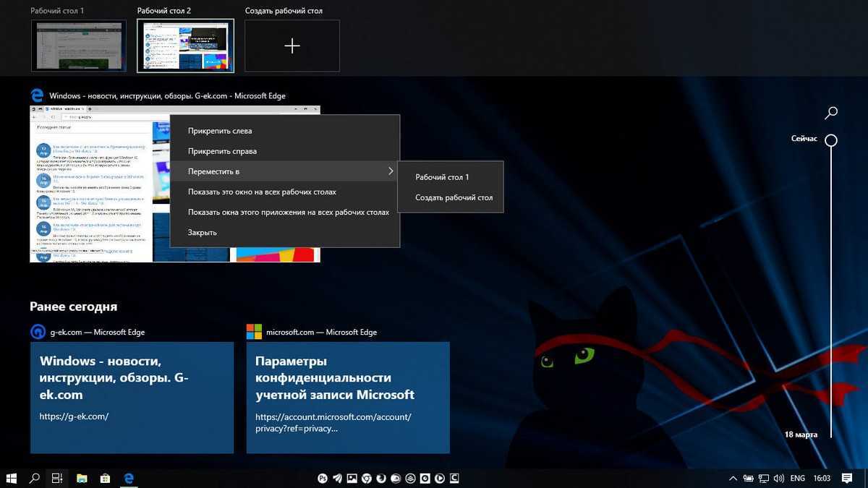Screen dimensions: 868x488
Task: Launch Chrome from the taskbar
Action: coord(367,478)
